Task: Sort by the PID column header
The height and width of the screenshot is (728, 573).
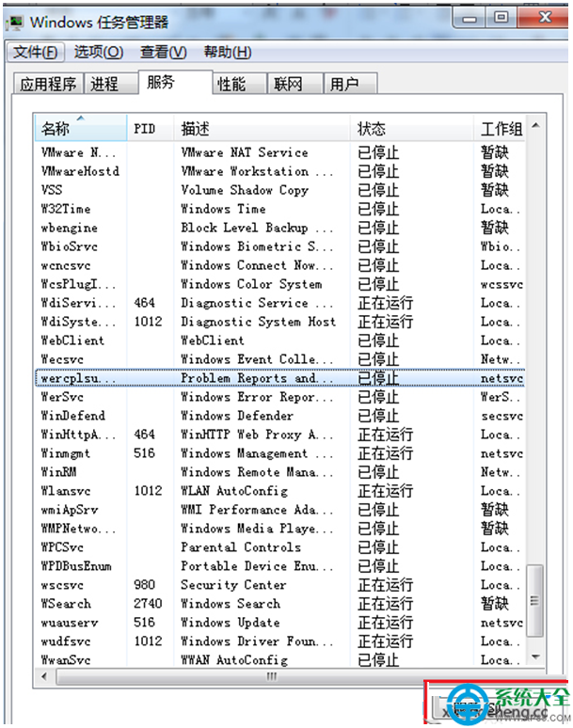Action: (x=151, y=128)
